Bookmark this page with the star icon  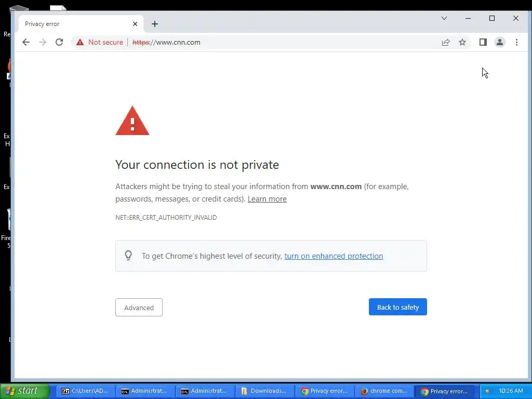[x=462, y=42]
